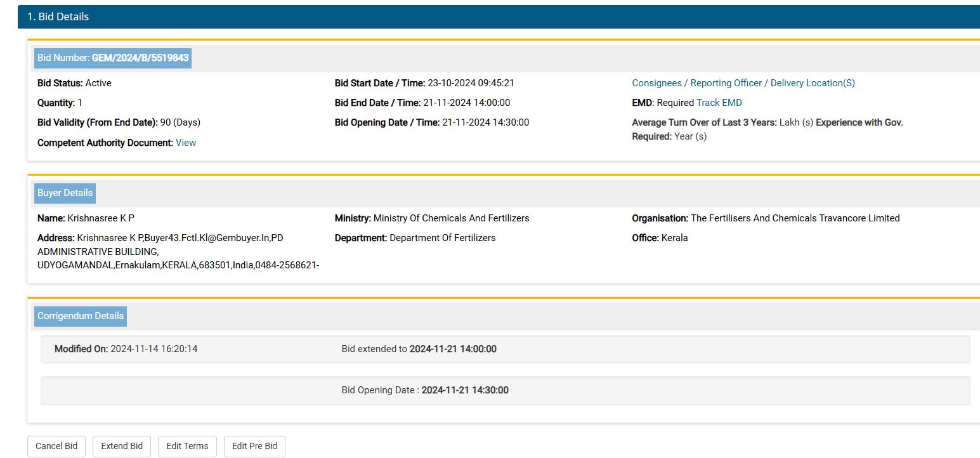Select Average Turn Over of Last 3 Years text
This screenshot has width=980, height=458.
(722, 122)
